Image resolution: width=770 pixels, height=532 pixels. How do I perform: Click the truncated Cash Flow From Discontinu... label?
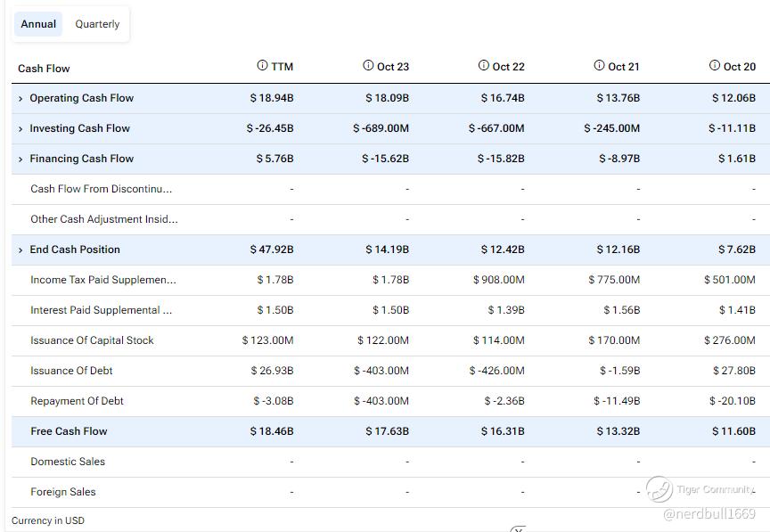(101, 189)
